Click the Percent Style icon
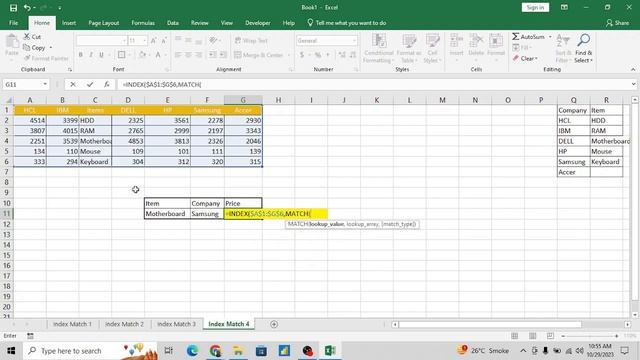This screenshot has height=360, width=640. click(x=318, y=55)
